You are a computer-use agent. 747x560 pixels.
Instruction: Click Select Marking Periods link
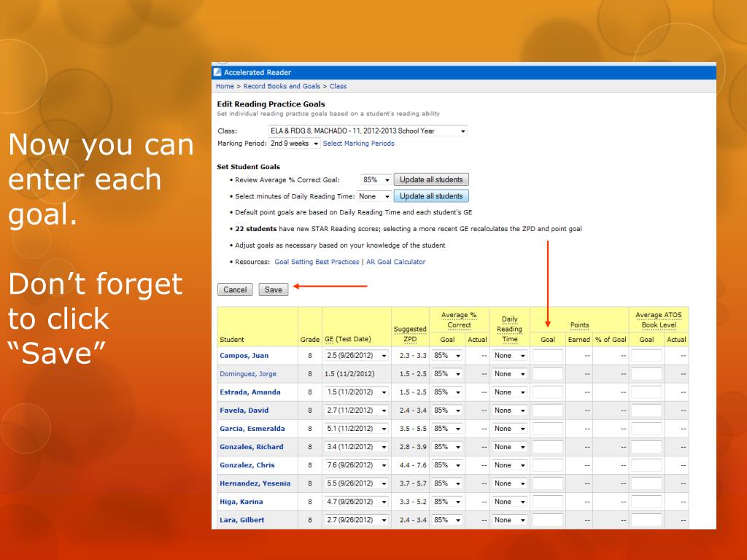click(358, 144)
